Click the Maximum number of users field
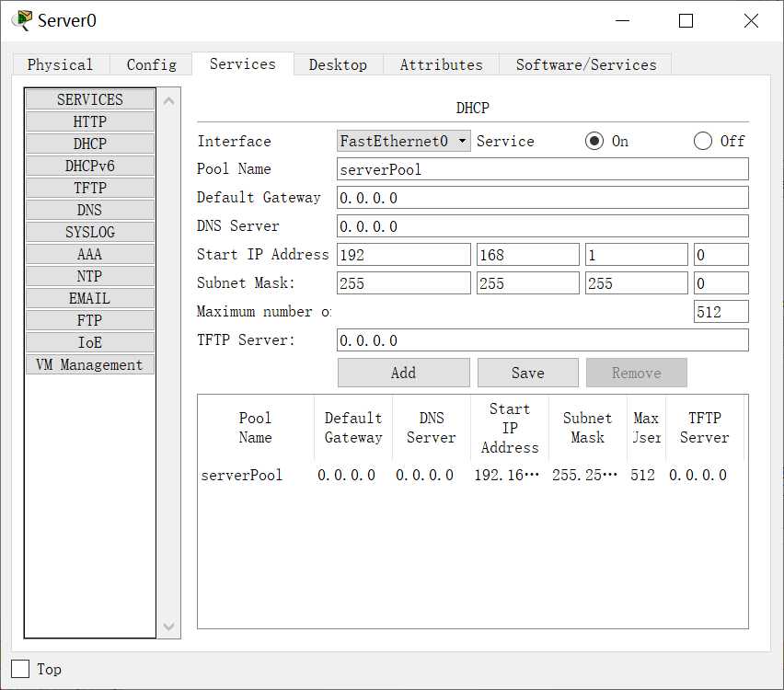 point(721,312)
